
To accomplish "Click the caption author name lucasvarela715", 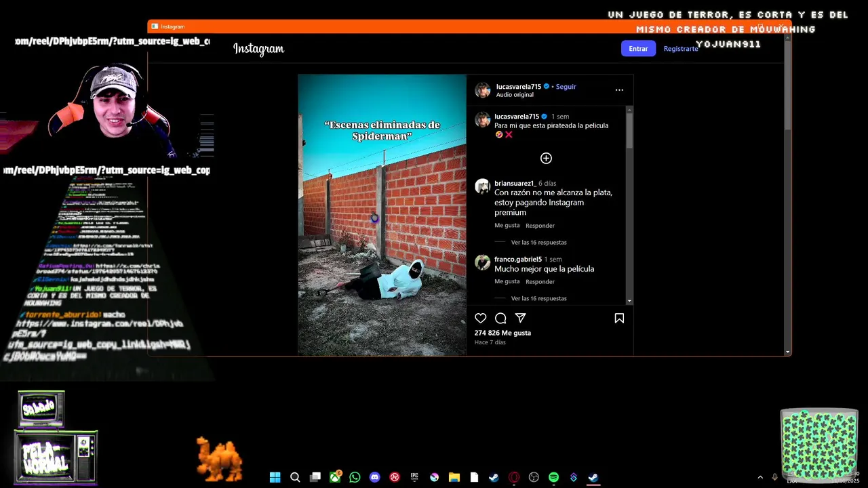I will [517, 117].
